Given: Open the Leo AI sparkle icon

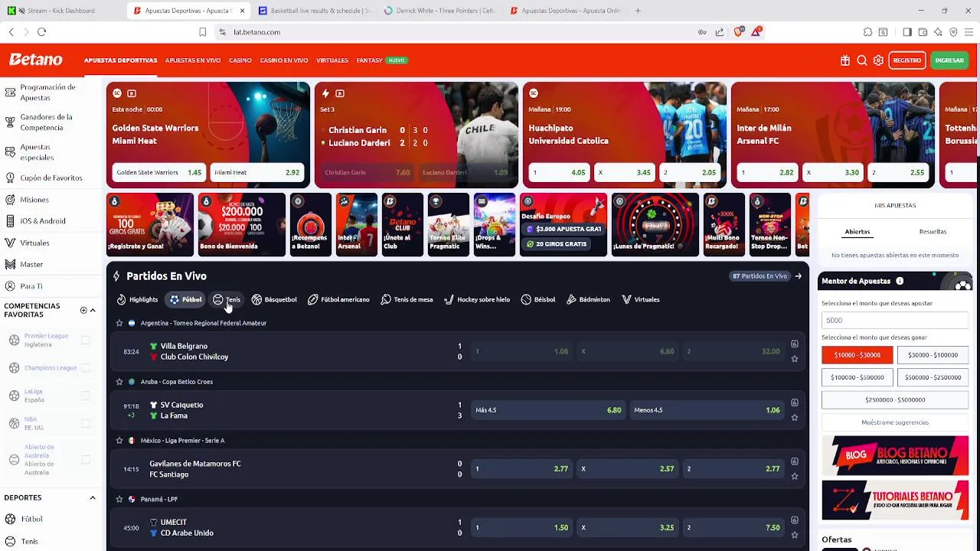Looking at the screenshot, I should pos(938,32).
